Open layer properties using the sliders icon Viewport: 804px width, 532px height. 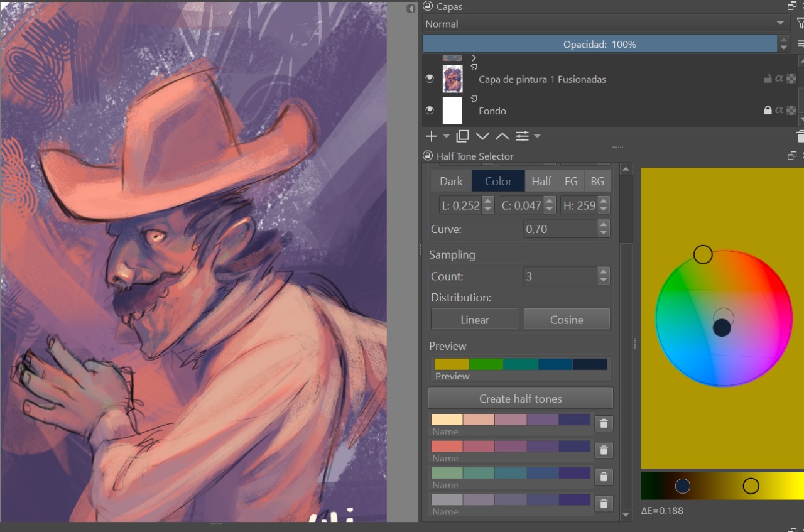point(522,136)
